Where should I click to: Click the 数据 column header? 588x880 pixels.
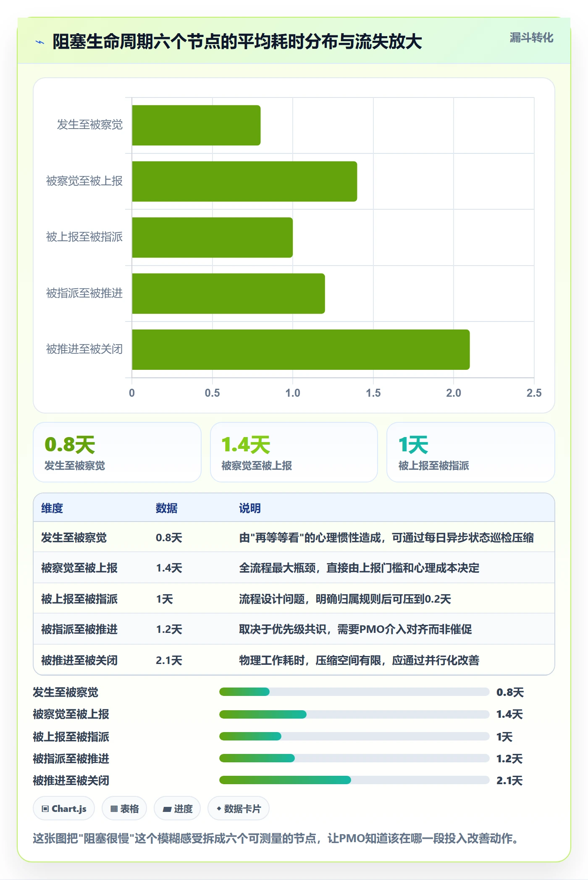167,508
